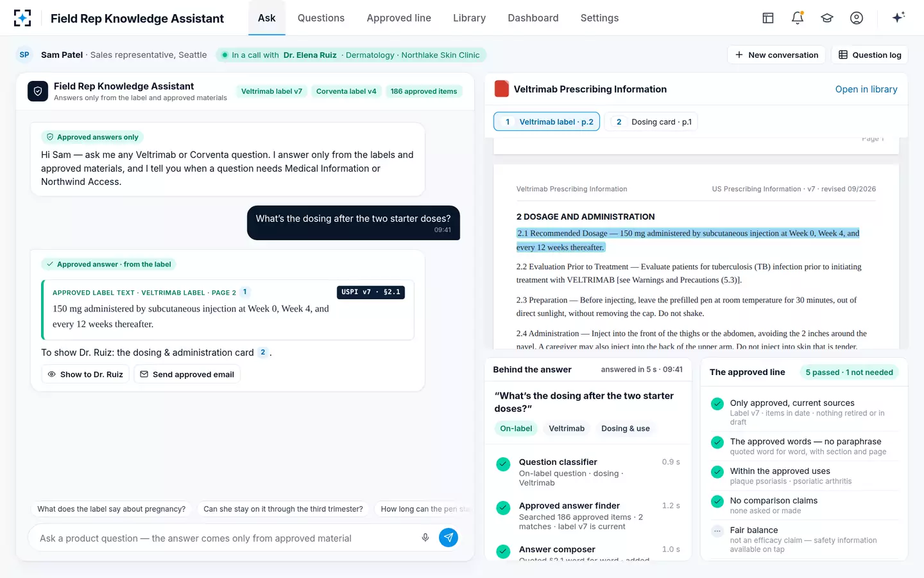Click the 5 passed · 1 not needed badge

tap(849, 372)
